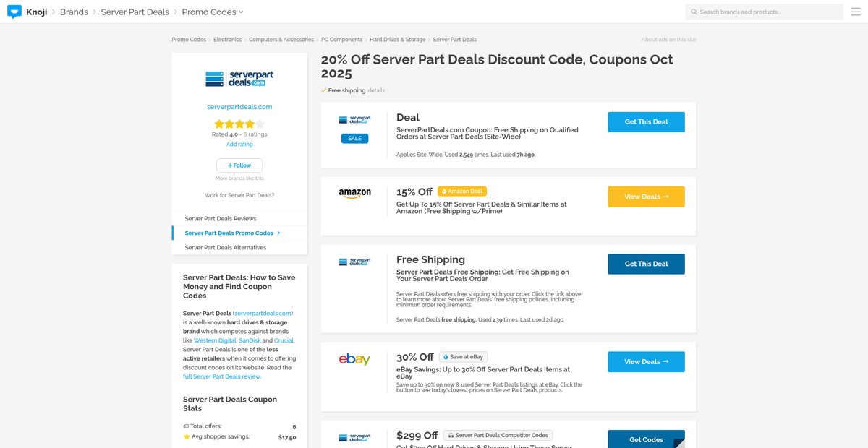Click Total offers stat row
Screen dimensions: 868x448
(239, 426)
